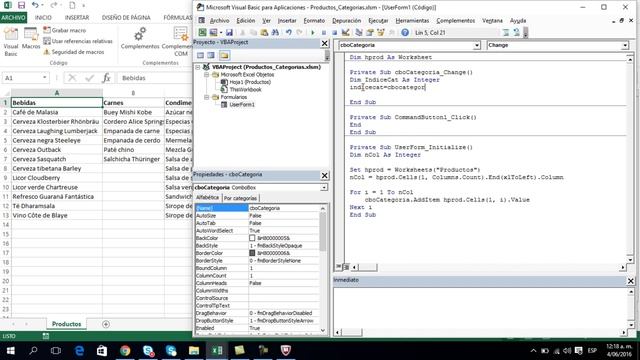The height and width of the screenshot is (360, 640).
Task: Click Insert UserForm icon in VBA toolbar
Action: 213,33
